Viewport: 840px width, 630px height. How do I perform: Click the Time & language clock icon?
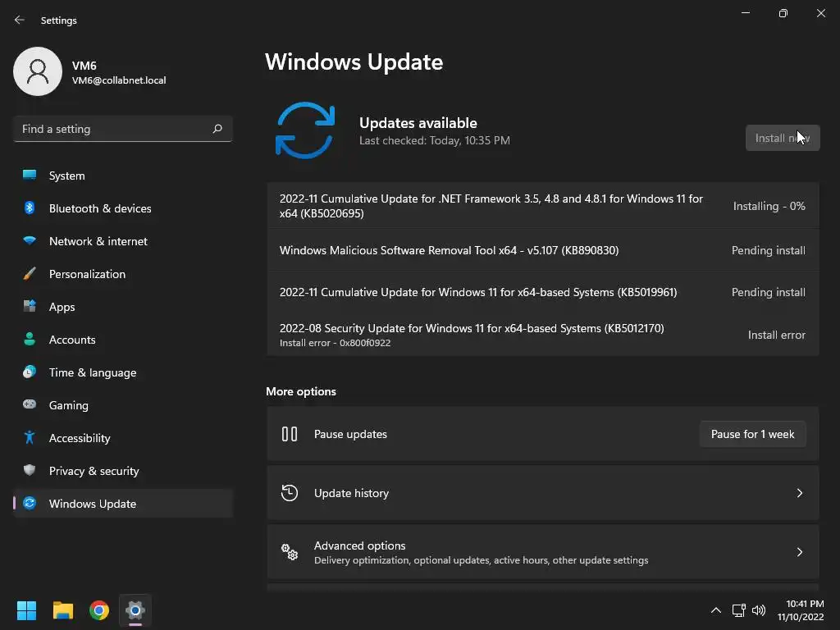tap(30, 372)
